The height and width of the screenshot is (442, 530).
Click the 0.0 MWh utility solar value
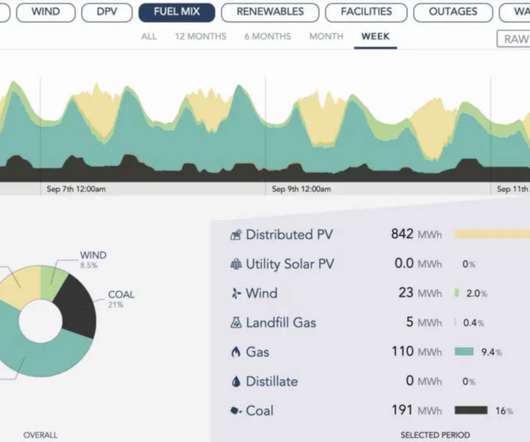[x=418, y=263]
